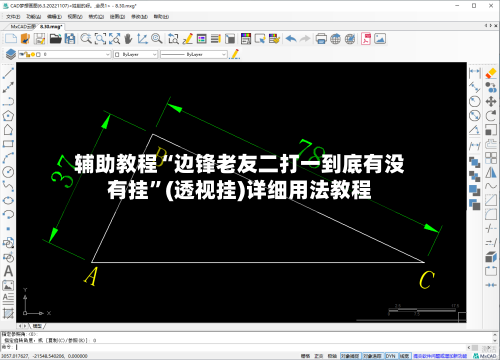Screen dimensions: 500x360
Task: Select the Line draw tool
Action: tap(8, 73)
